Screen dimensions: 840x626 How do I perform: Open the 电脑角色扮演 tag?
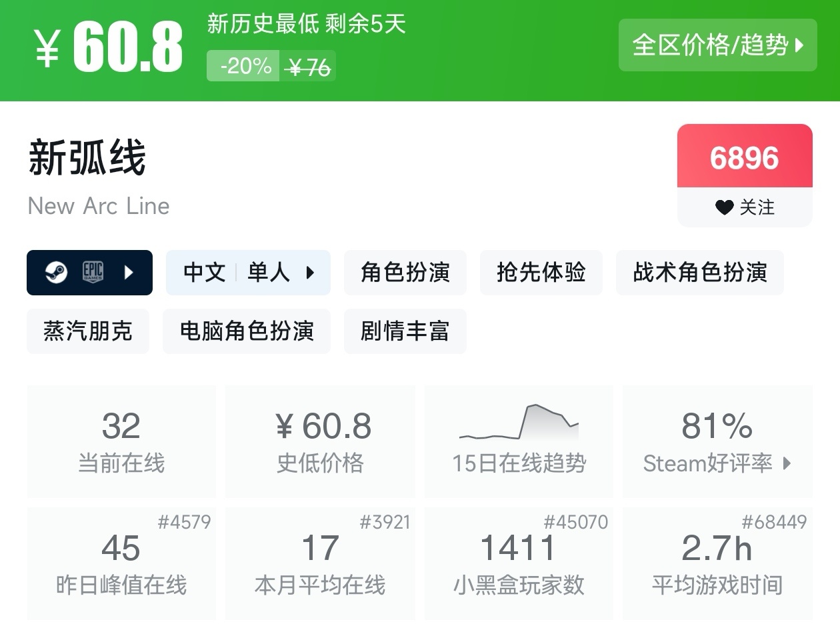click(247, 331)
